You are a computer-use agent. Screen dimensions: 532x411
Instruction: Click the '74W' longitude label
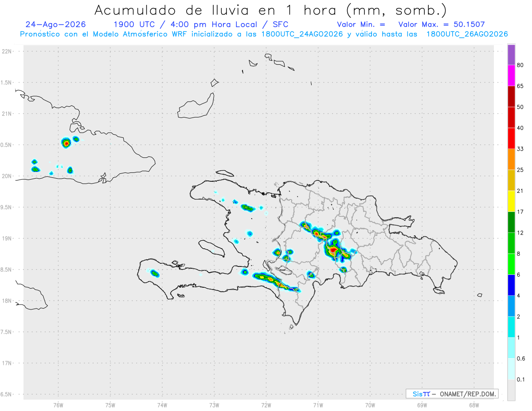[162, 405]
